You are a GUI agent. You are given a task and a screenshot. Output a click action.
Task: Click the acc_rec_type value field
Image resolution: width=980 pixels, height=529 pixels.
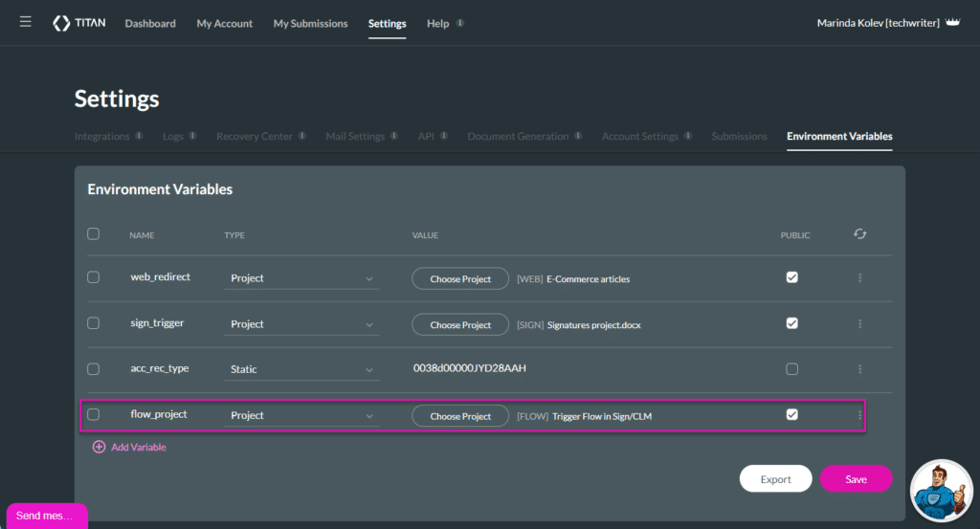tap(470, 368)
